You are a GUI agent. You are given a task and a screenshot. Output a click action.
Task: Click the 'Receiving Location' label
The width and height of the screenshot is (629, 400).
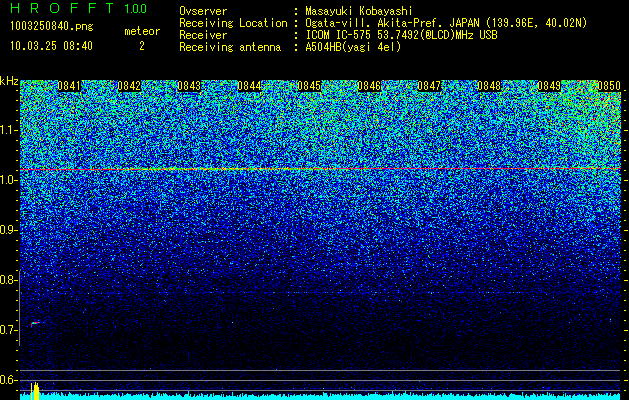click(233, 23)
